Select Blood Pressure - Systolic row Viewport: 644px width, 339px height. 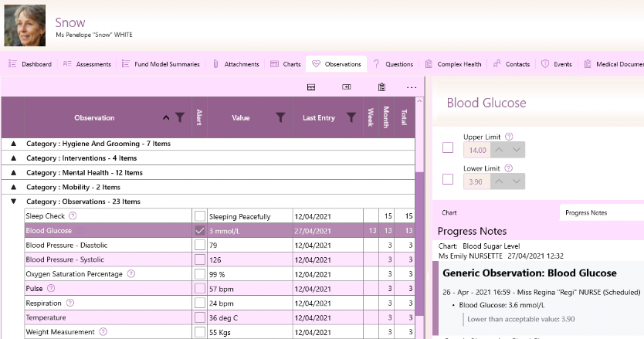(220, 259)
